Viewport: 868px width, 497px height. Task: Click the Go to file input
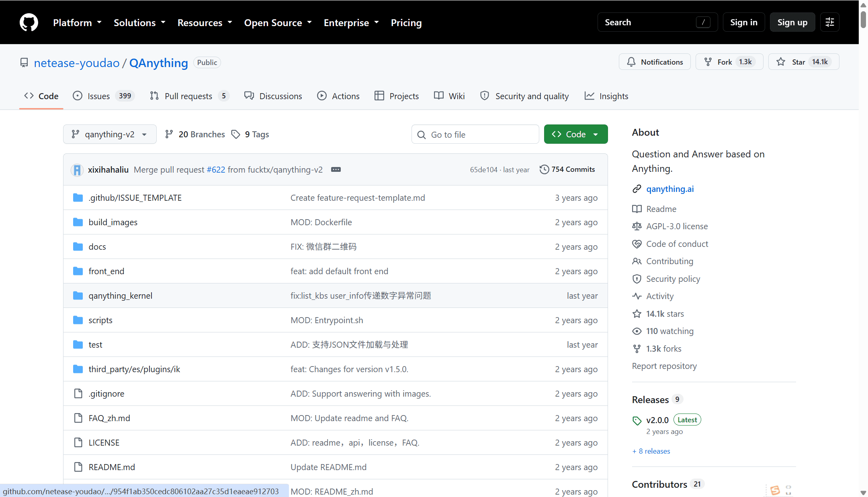coord(475,134)
